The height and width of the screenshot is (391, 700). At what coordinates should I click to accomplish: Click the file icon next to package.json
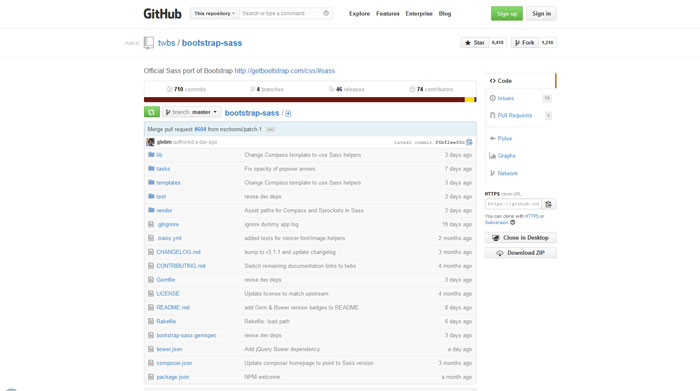click(151, 376)
